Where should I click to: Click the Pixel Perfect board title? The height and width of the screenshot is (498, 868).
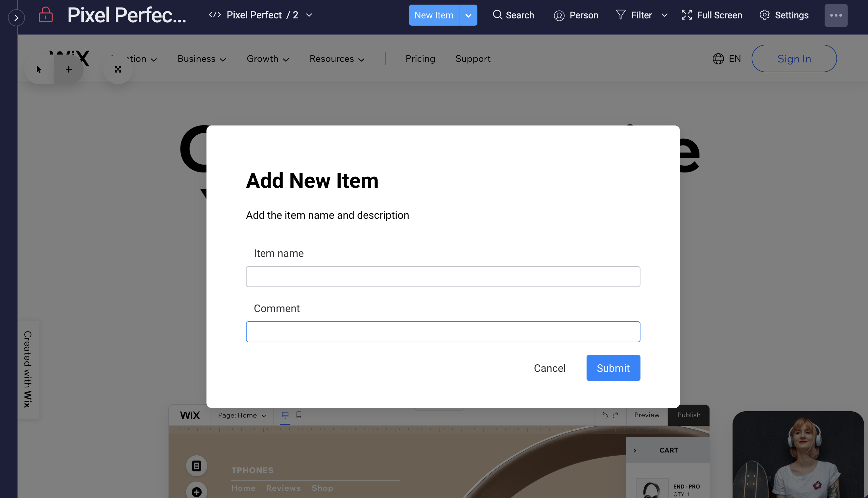[127, 15]
